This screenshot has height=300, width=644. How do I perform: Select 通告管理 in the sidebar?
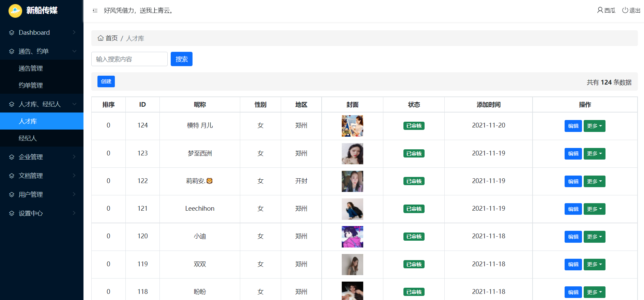31,68
